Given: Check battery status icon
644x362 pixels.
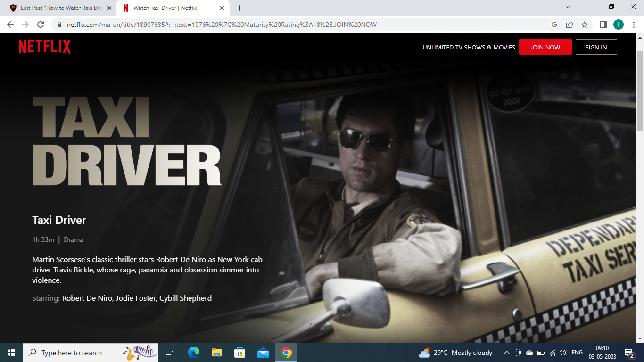Looking at the screenshot, I should (541, 353).
